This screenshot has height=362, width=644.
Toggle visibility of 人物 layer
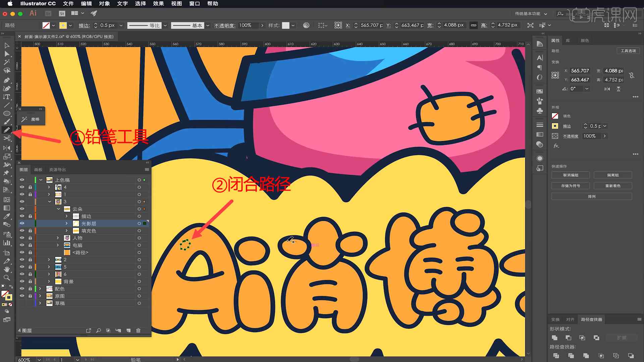click(x=21, y=237)
